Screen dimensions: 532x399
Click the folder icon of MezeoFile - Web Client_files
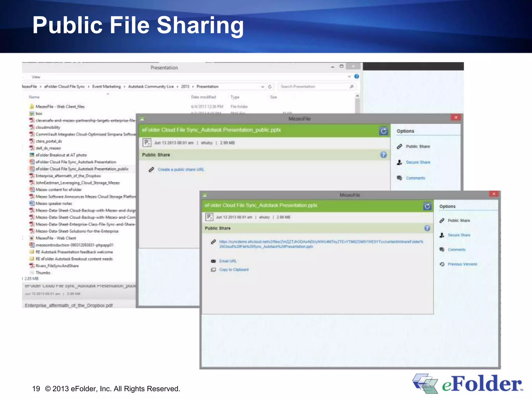pos(32,107)
